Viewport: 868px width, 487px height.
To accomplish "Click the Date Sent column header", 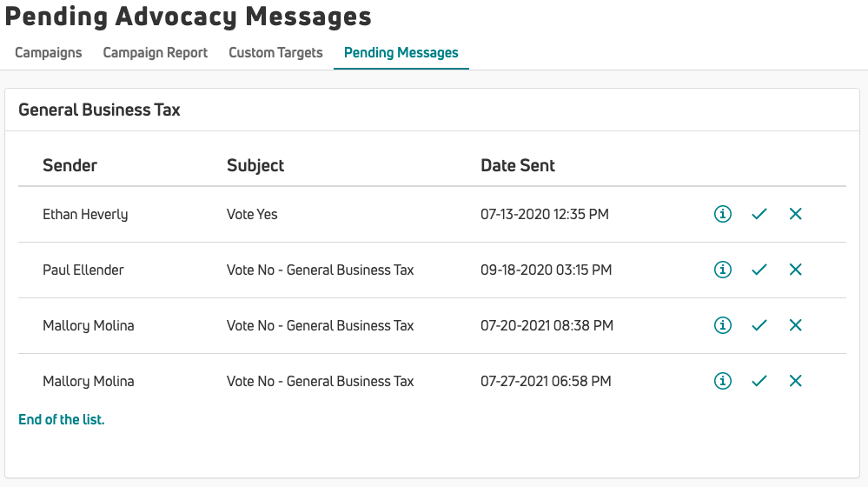I will pyautogui.click(x=518, y=165).
